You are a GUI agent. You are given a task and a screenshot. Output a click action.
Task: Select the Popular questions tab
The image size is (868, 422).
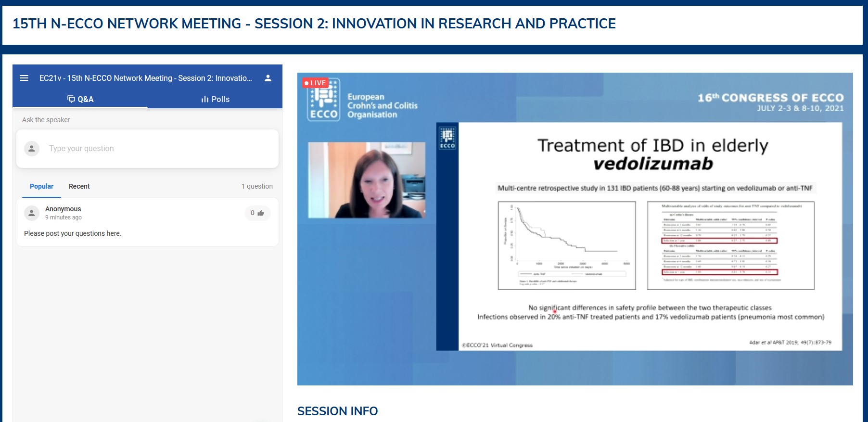(41, 186)
